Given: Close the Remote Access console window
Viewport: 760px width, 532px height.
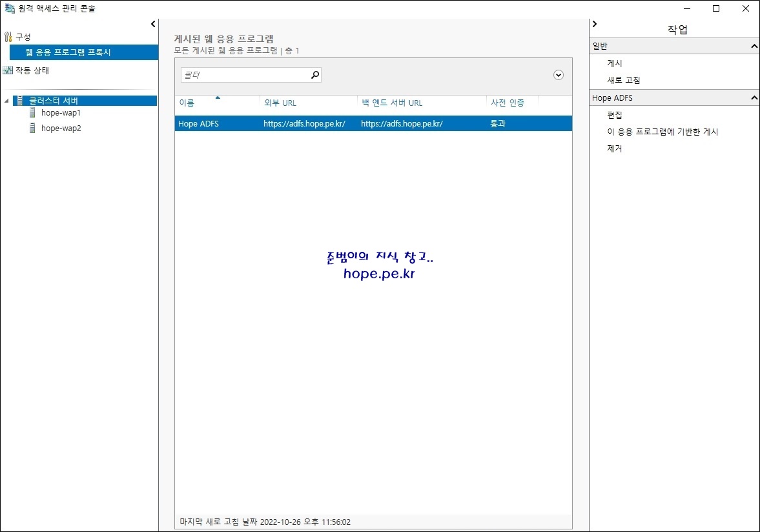Looking at the screenshot, I should 745,9.
